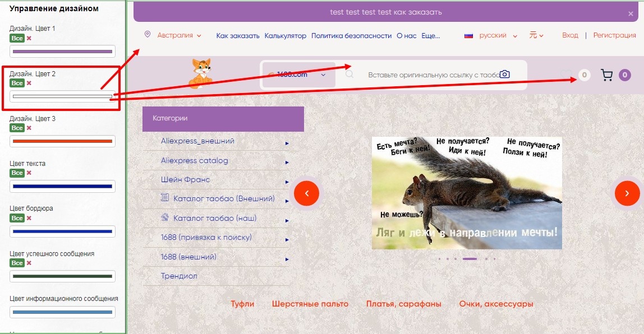
Task: Open the русский language dropdown
Action: (498, 36)
